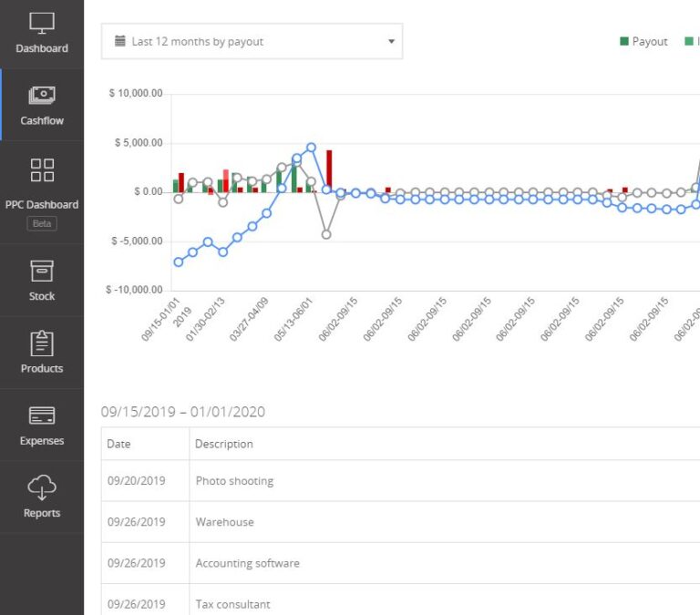Select the Cashflow money icon
Screen dimensions: 700x615
coord(42,95)
